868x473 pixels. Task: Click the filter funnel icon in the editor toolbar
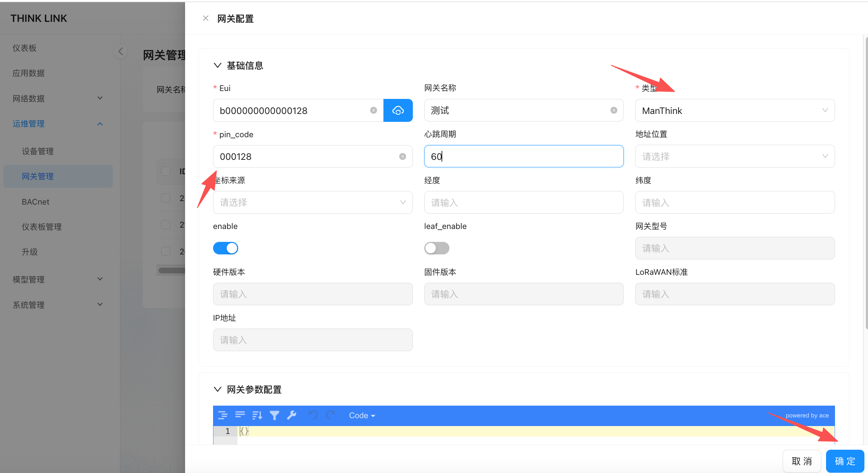click(274, 415)
